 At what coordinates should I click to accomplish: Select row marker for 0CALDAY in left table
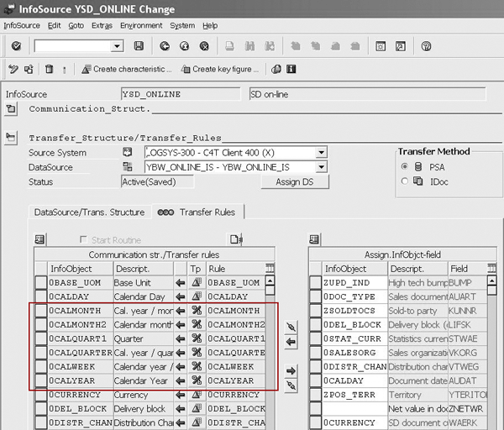41,296
